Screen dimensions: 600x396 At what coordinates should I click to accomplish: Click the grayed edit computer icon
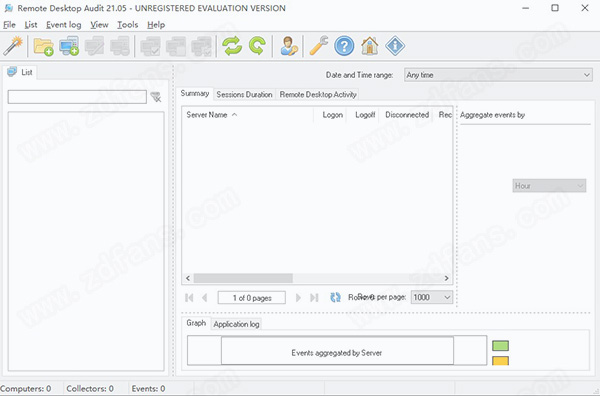pos(95,46)
